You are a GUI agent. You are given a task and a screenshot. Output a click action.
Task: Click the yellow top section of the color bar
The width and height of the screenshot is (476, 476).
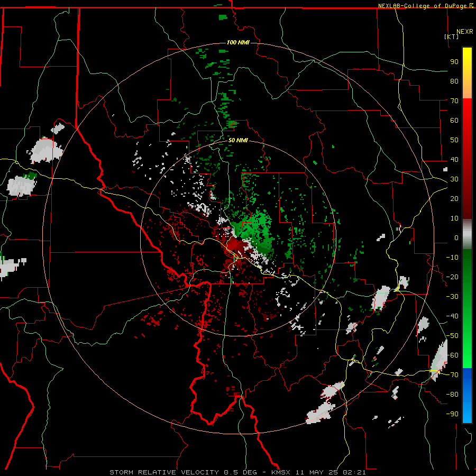click(467, 73)
